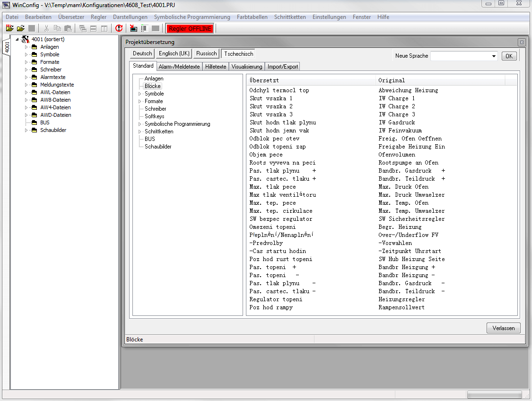
Task: Select the Englisch (UK) language button
Action: click(174, 53)
